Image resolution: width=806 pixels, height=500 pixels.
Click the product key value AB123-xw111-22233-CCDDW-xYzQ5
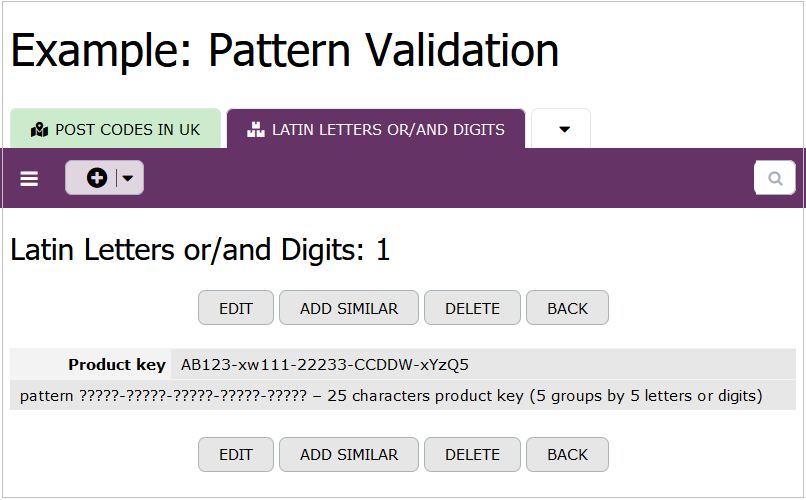(325, 364)
